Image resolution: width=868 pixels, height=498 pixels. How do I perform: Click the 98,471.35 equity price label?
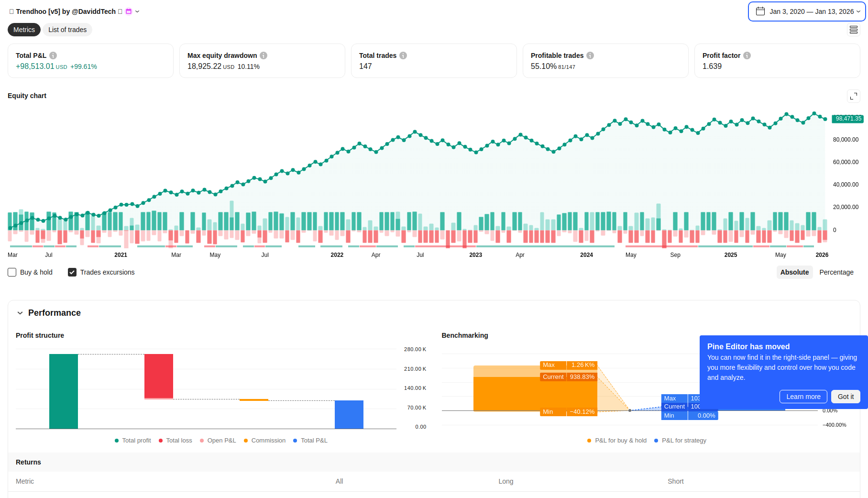pyautogui.click(x=848, y=119)
